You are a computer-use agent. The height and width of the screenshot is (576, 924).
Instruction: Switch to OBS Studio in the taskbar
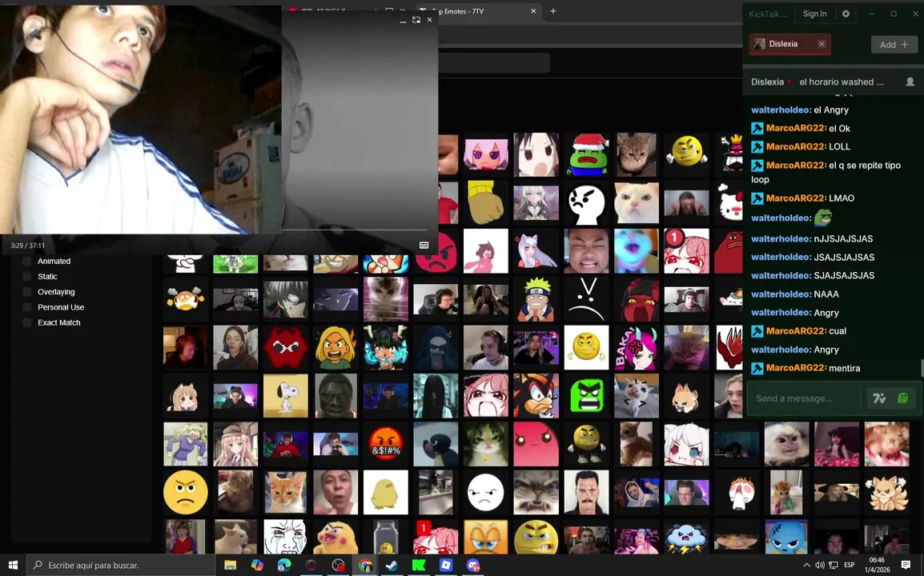338,565
